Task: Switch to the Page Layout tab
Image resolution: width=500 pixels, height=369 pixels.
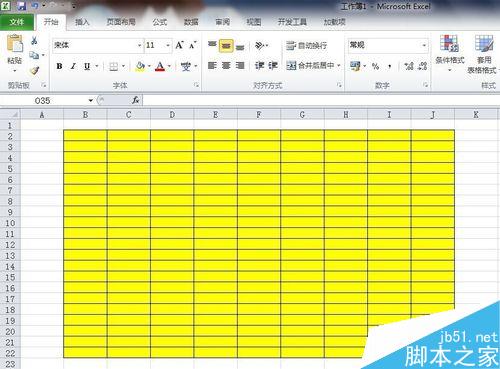Action: coord(121,22)
